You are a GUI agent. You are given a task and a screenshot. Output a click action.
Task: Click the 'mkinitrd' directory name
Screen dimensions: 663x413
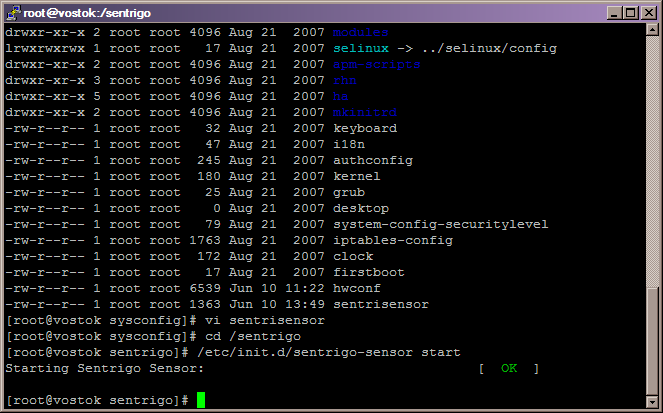tap(364, 113)
